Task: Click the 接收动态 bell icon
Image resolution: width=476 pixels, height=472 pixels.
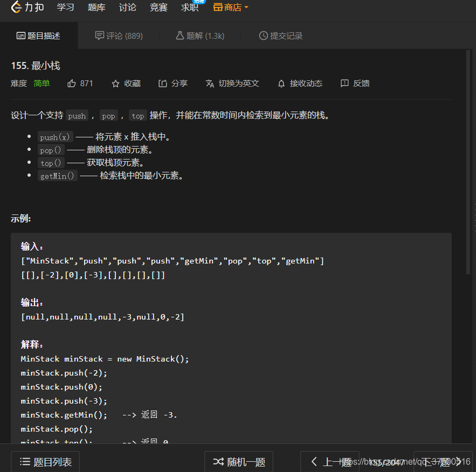Action: click(281, 83)
